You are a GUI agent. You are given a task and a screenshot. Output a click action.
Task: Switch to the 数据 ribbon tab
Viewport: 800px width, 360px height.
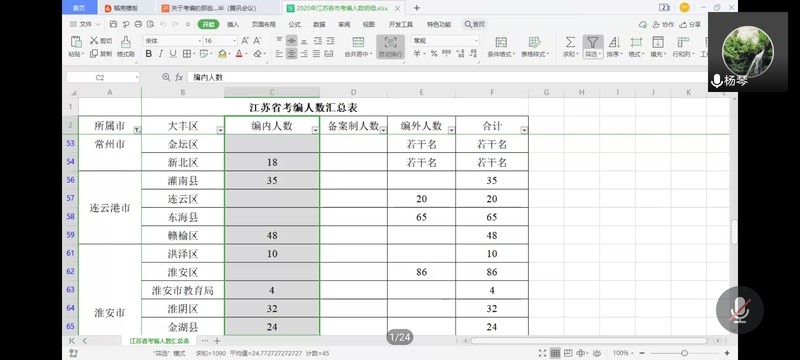(x=319, y=24)
